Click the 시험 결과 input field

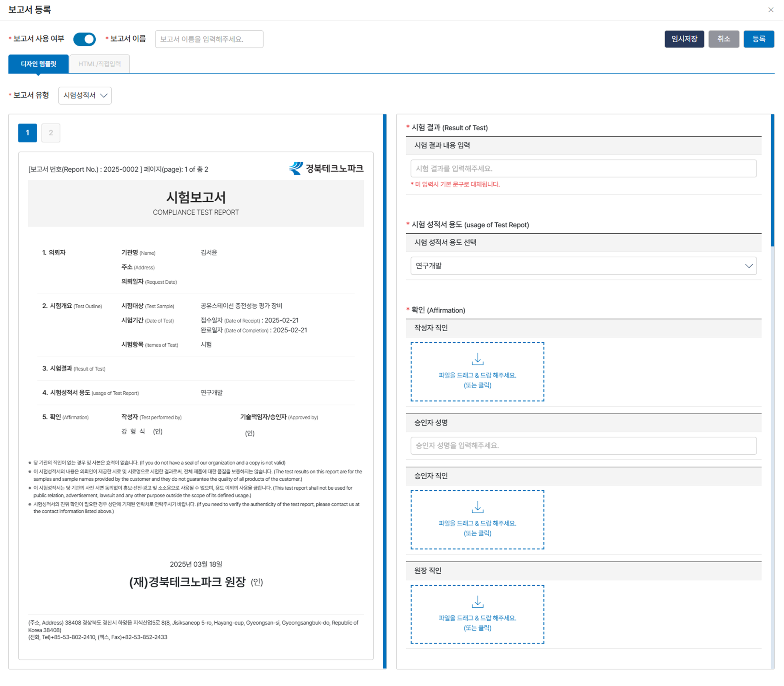coord(583,169)
